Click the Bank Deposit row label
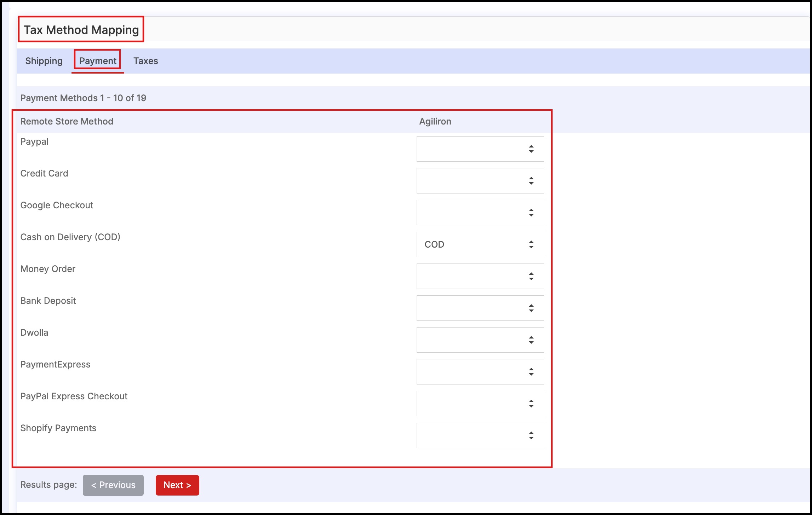The height and width of the screenshot is (515, 812). (48, 301)
